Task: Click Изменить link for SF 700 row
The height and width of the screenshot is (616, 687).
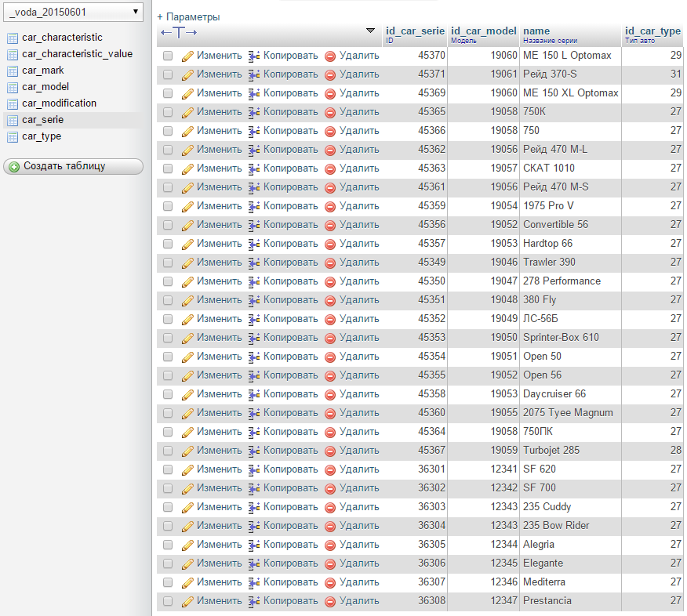Action: click(219, 488)
